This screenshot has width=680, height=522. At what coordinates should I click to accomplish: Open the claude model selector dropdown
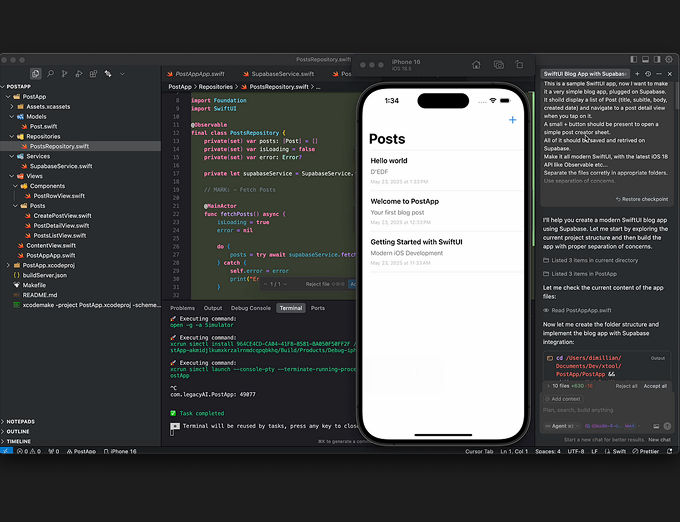point(612,426)
